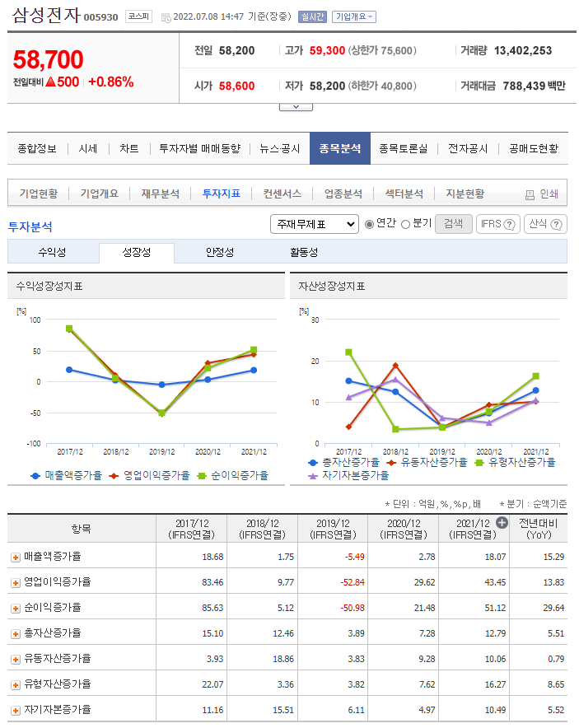Click the 전년대비 (YoY) column header

(x=539, y=529)
